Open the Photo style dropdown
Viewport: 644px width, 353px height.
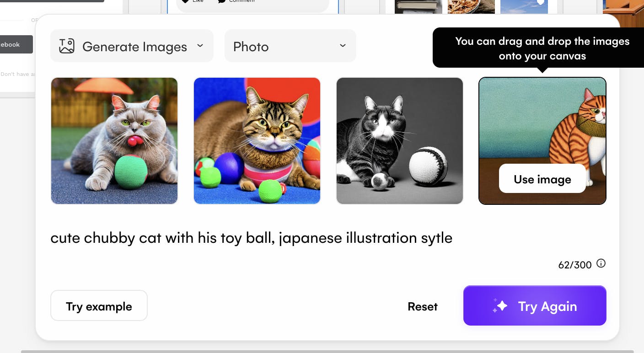[290, 46]
